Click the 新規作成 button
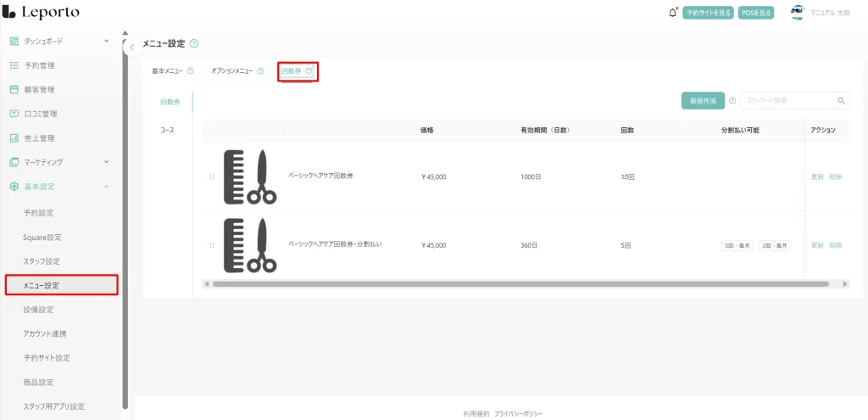 703,101
